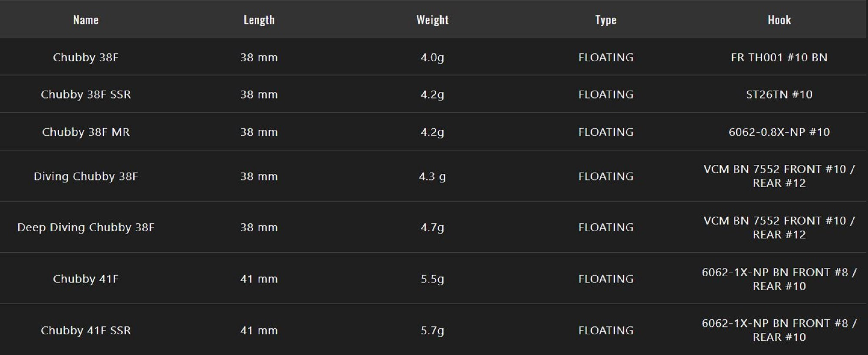Screen dimensions: 868x355
Task: Select the Chubby 38F MR name cell
Action: (85, 132)
